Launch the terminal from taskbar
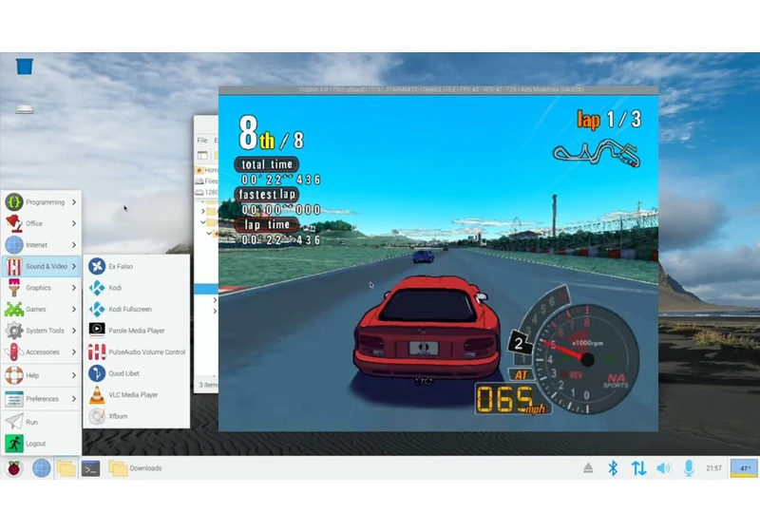Screen dimensions: 760x532 (x=90, y=468)
